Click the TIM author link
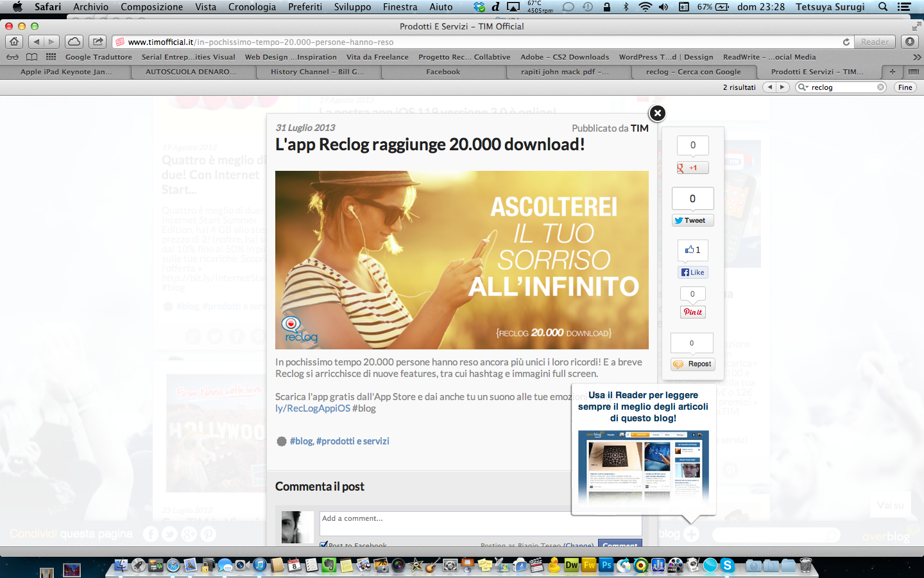 click(x=639, y=128)
